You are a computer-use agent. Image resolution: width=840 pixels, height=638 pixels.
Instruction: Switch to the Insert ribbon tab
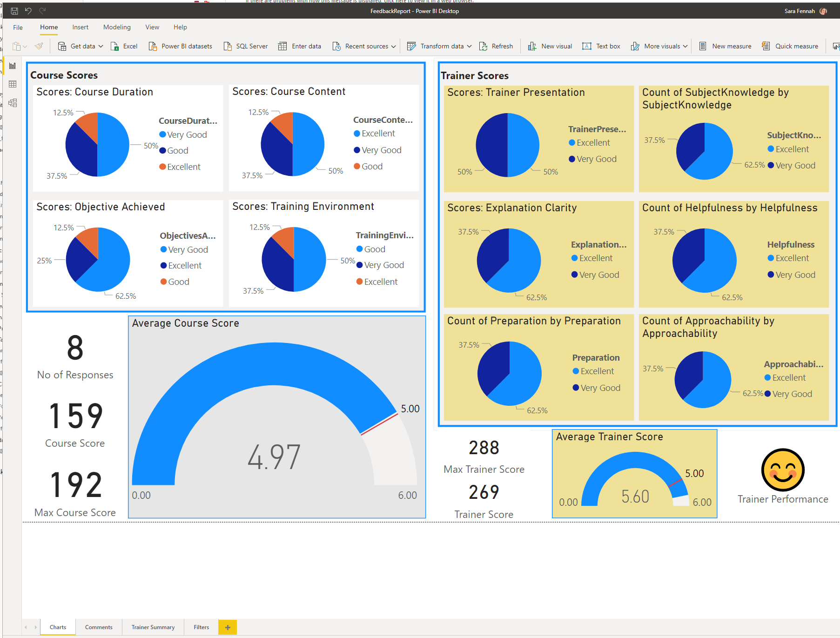tap(80, 27)
